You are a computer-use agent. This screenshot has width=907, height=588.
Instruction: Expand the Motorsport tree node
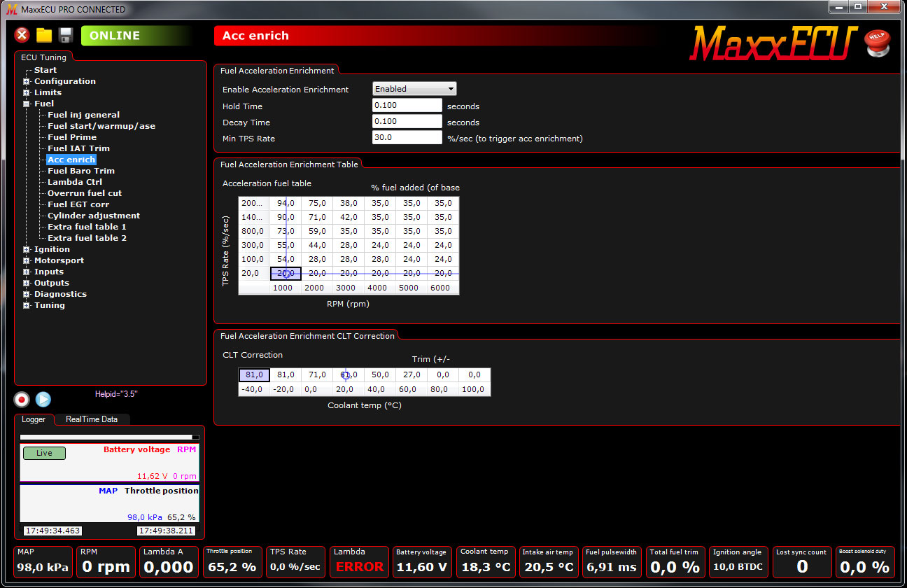[27, 260]
